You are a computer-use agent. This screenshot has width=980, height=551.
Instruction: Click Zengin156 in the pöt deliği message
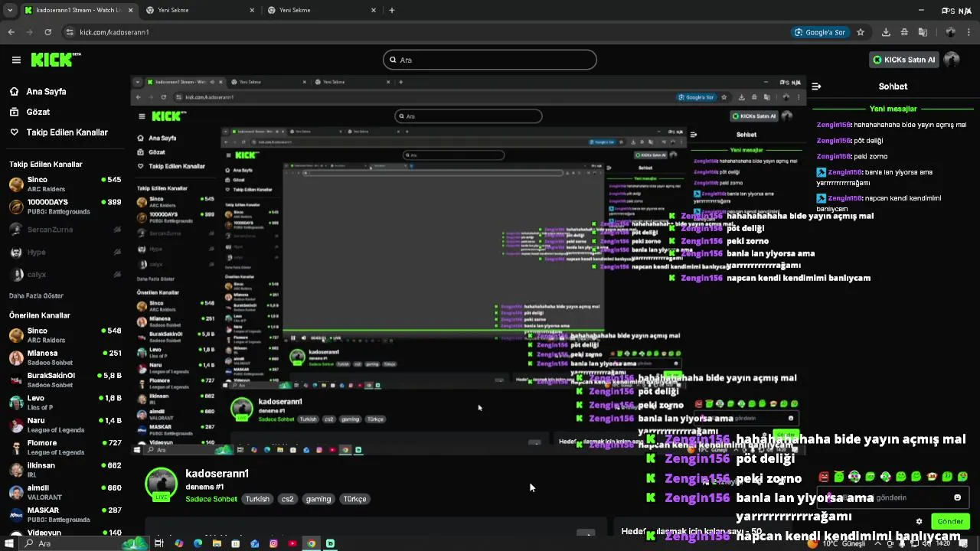pos(834,141)
